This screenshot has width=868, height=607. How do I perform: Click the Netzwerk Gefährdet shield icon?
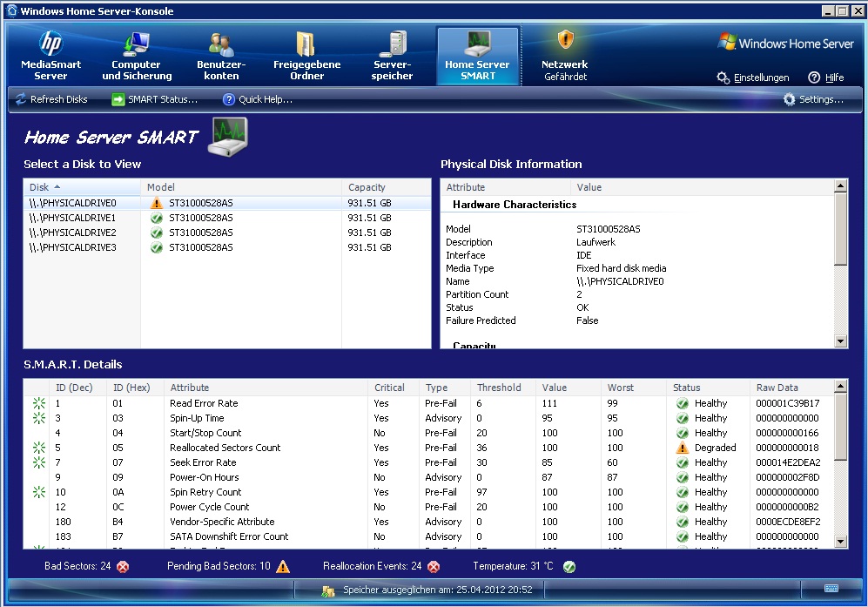click(565, 39)
